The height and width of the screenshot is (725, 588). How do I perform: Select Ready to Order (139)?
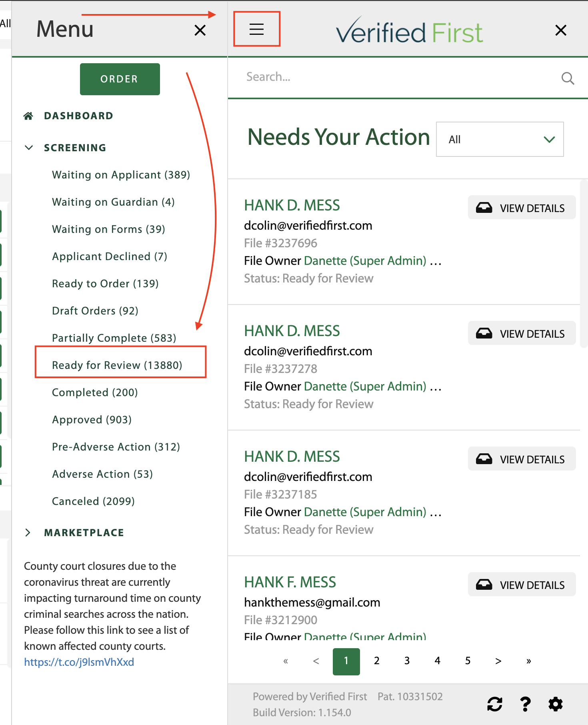coord(105,284)
